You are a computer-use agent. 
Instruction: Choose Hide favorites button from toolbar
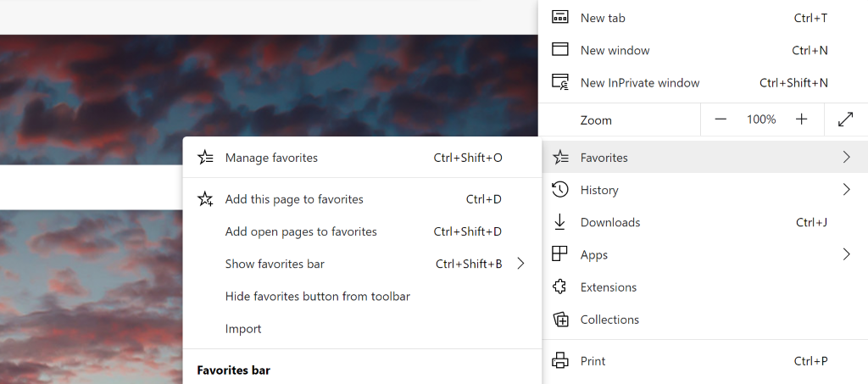coord(362,296)
